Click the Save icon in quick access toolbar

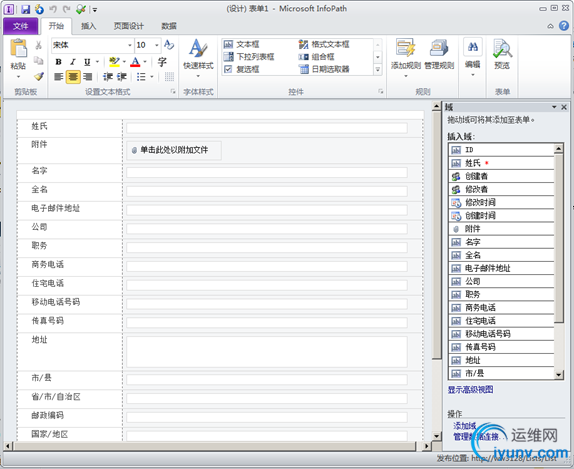[x=25, y=9]
